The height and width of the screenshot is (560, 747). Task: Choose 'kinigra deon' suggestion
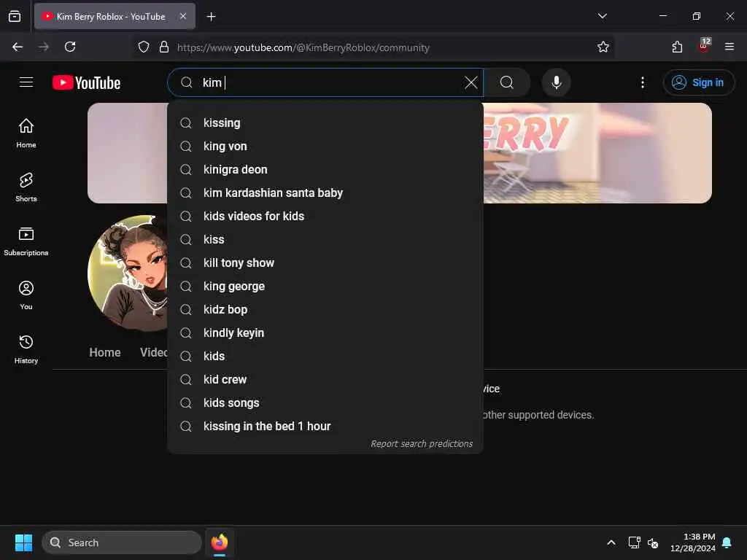[325, 169]
